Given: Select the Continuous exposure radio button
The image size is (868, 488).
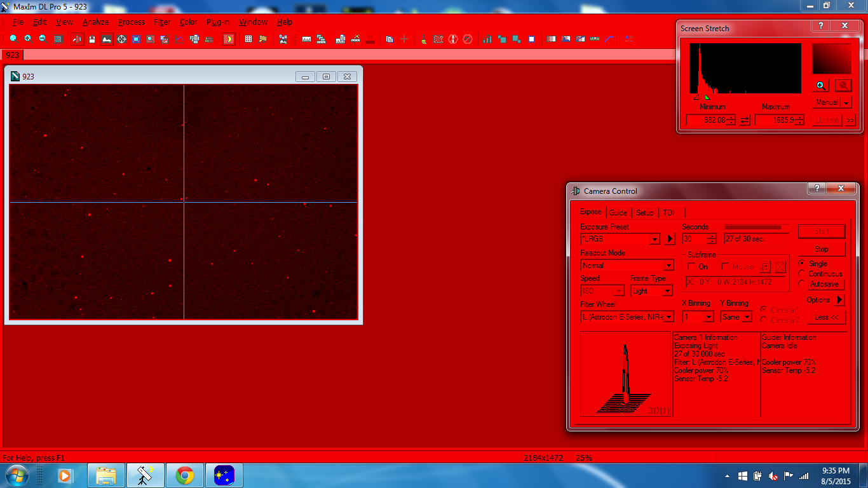Looking at the screenshot, I should (801, 274).
